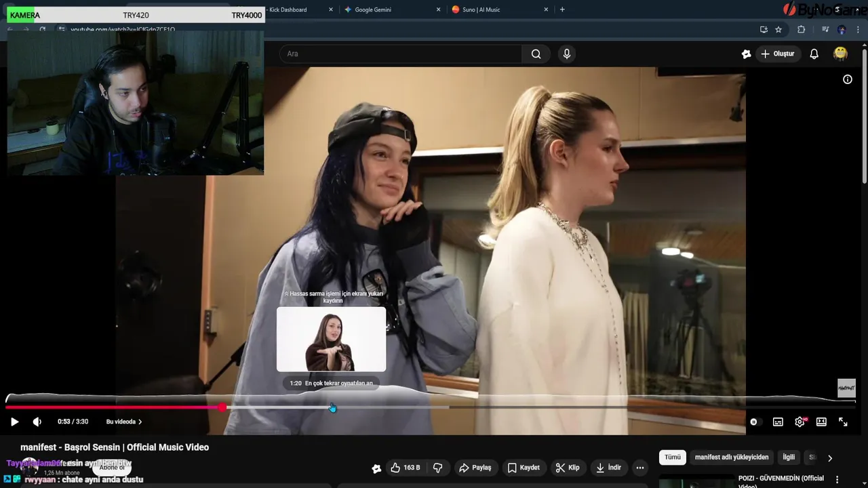Click the YouTube URL in address bar
This screenshot has width=868, height=488.
pyautogui.click(x=123, y=30)
